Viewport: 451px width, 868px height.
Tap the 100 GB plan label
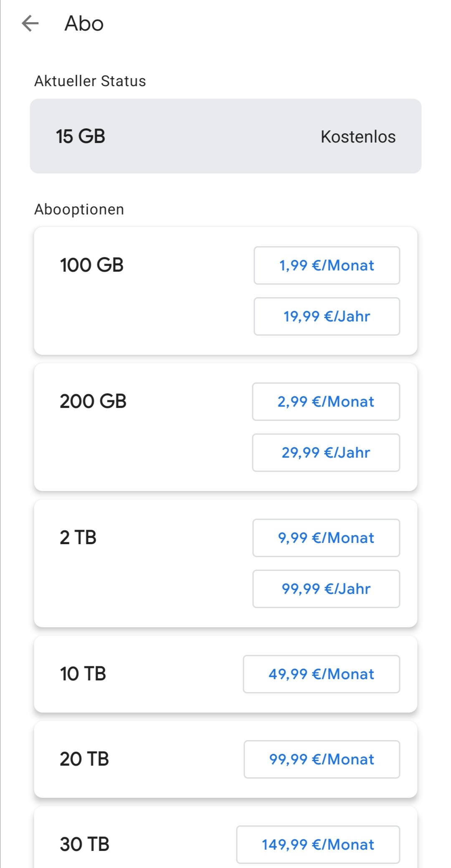coord(92,265)
